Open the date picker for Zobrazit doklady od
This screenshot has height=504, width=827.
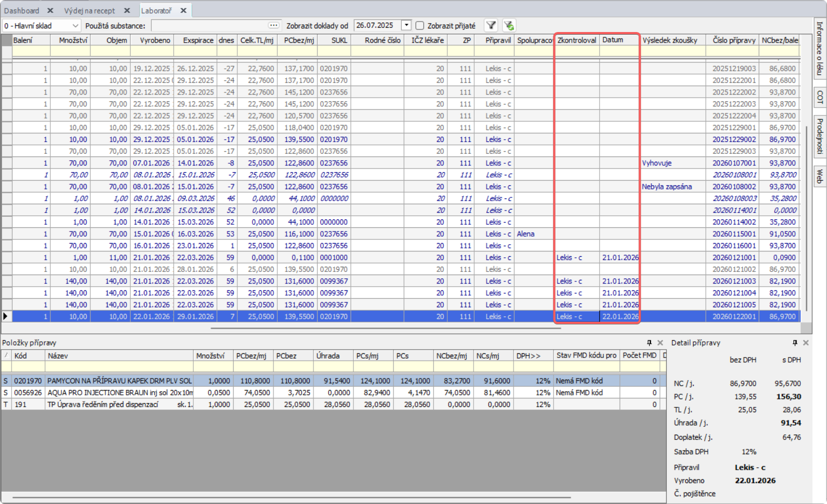pos(406,25)
